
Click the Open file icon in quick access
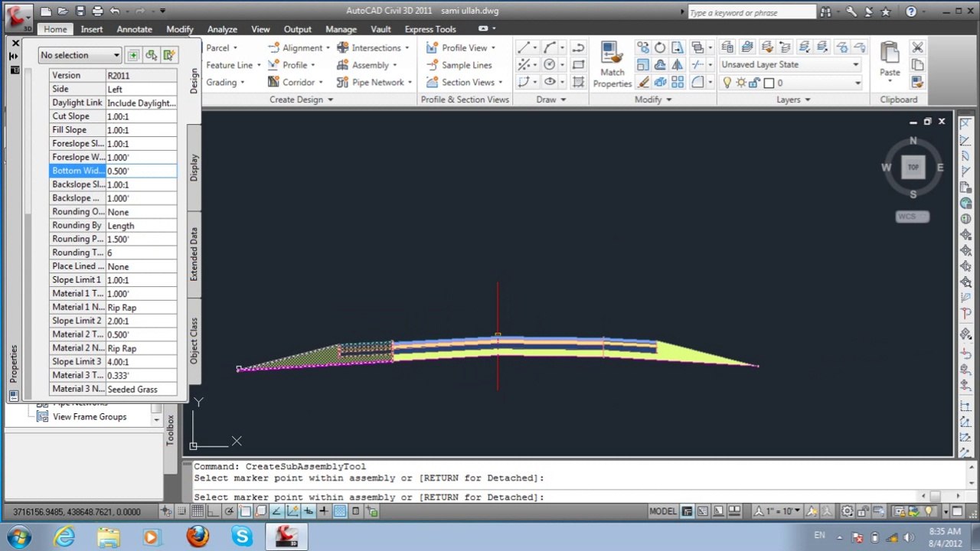63,11
